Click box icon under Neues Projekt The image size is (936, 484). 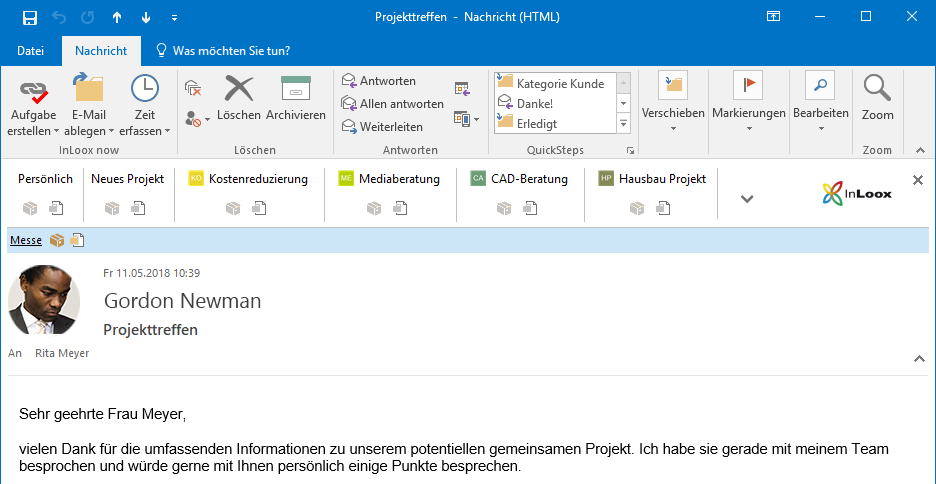click(x=112, y=208)
